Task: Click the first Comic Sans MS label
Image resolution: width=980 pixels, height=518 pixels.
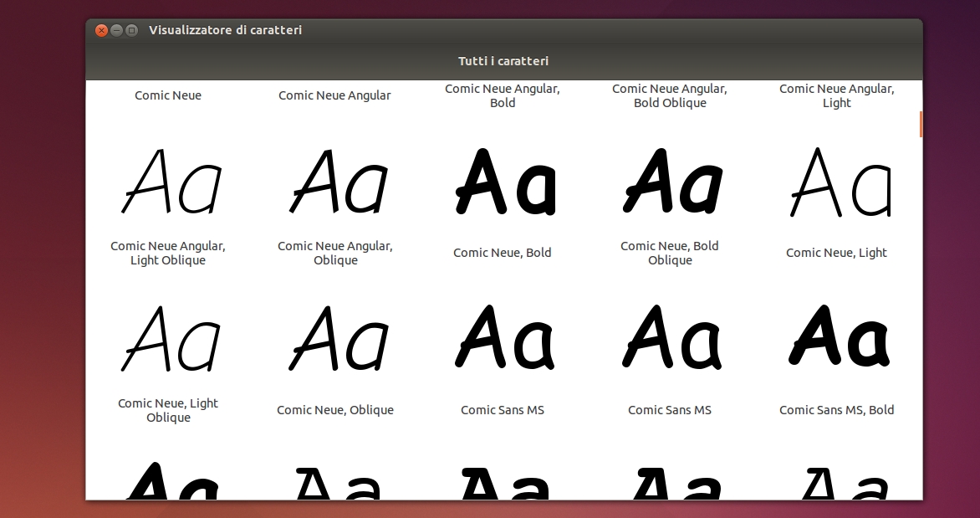Action: click(503, 410)
